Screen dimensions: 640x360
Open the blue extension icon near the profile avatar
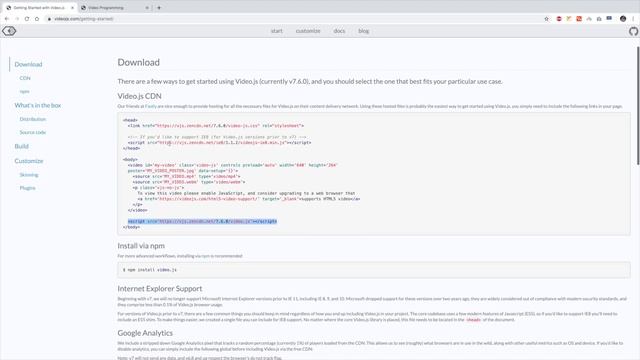click(609, 18)
